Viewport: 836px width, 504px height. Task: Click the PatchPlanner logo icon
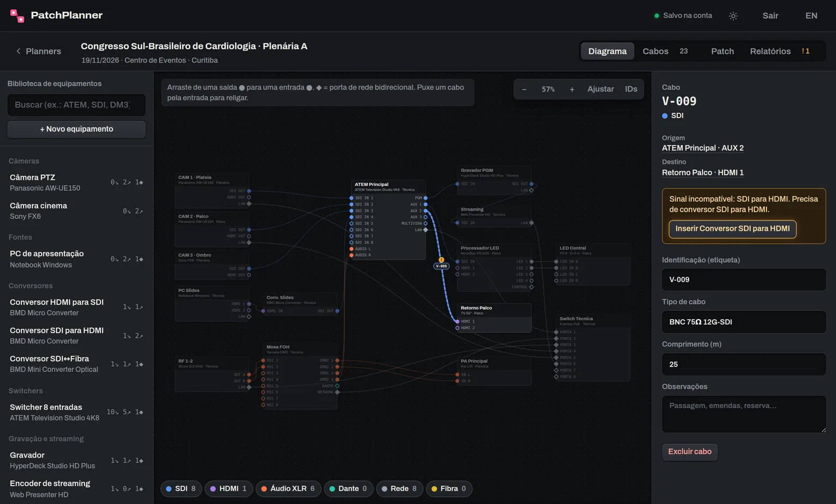click(17, 16)
